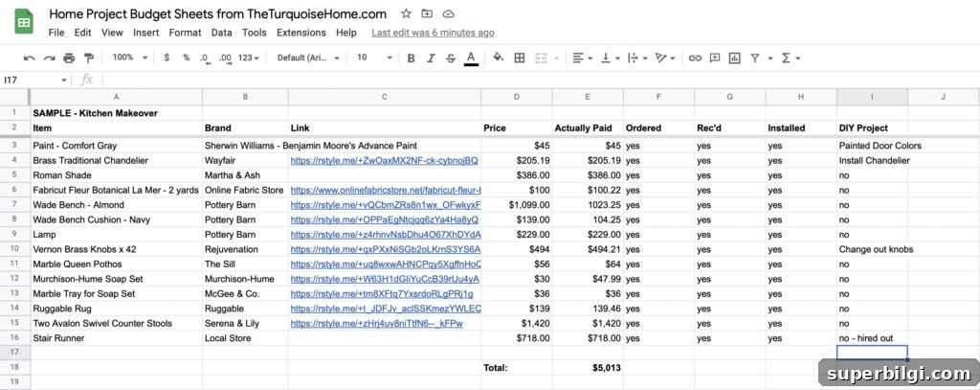The width and height of the screenshot is (980, 390).
Task: Print the spreadsheet
Action: coord(69,58)
